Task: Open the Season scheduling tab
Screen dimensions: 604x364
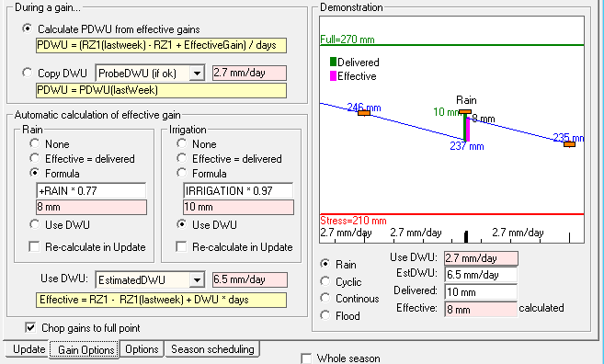Action: click(x=212, y=349)
